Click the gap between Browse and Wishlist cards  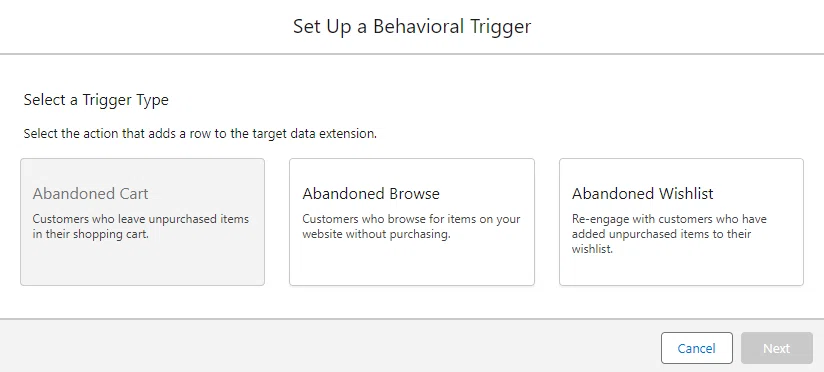coord(547,222)
